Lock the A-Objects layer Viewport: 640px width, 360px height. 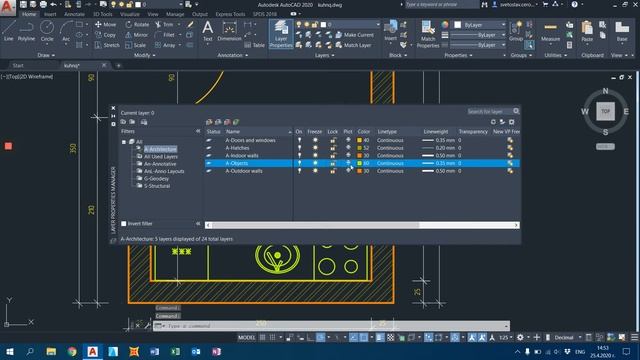[x=333, y=163]
